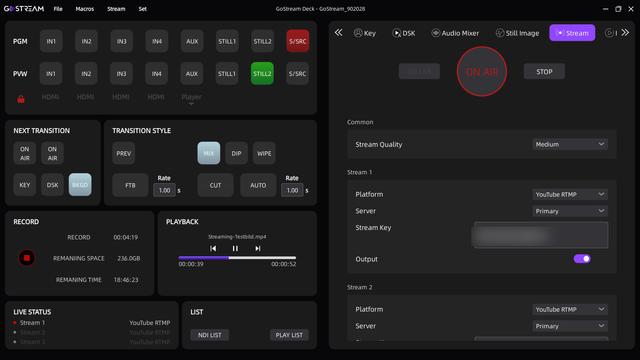This screenshot has width=640, height=360.
Task: Click the remaining space value 236.0GB
Action: (x=129, y=258)
